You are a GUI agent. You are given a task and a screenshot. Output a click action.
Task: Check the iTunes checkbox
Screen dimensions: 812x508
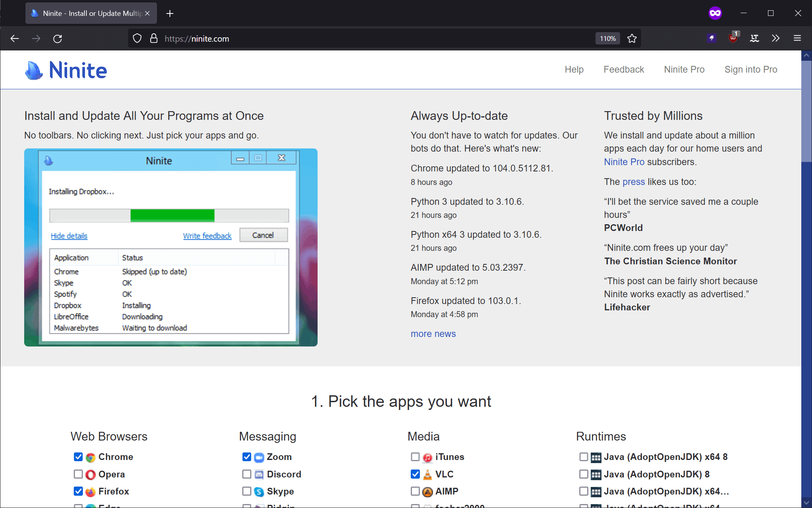point(415,457)
